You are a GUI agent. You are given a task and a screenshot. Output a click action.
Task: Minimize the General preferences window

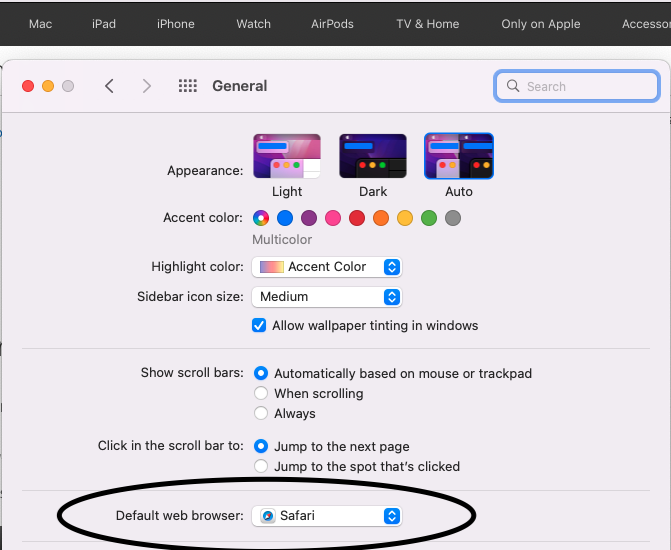pos(48,86)
